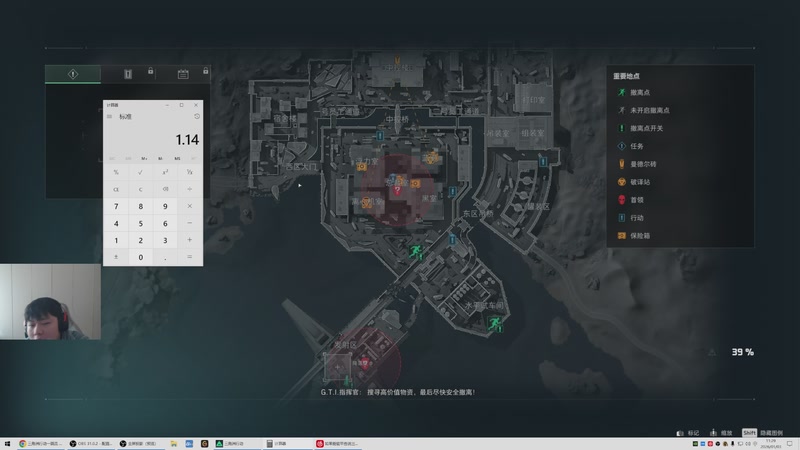This screenshot has width=800, height=450.
Task: Click the backspace key in the calculator
Action: click(x=165, y=189)
